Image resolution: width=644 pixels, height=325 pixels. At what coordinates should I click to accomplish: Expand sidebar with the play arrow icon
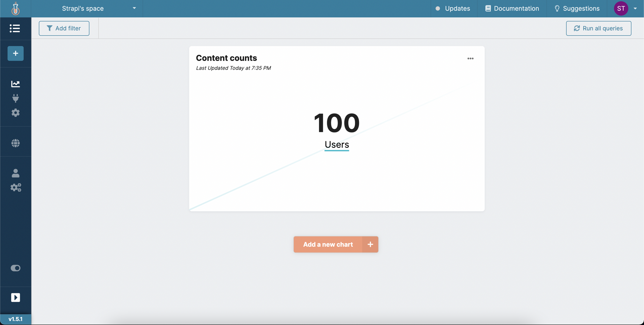pyautogui.click(x=15, y=297)
